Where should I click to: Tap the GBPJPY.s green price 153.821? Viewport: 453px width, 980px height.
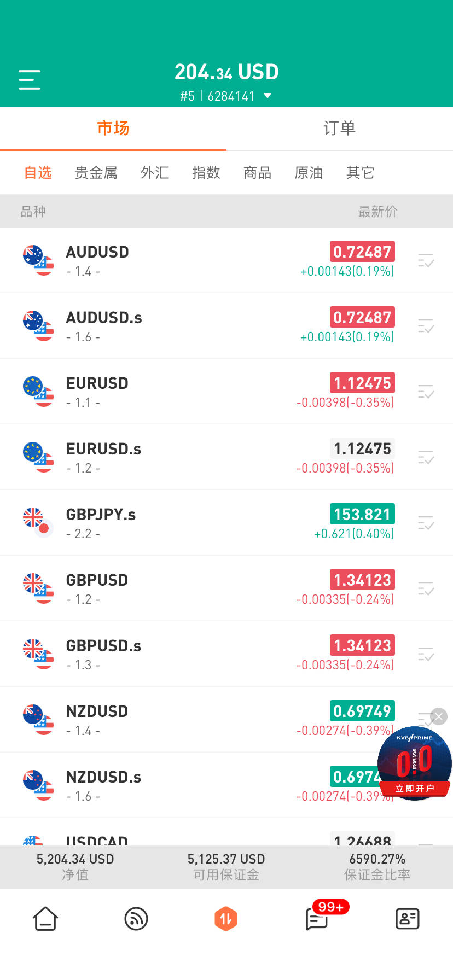tap(362, 515)
